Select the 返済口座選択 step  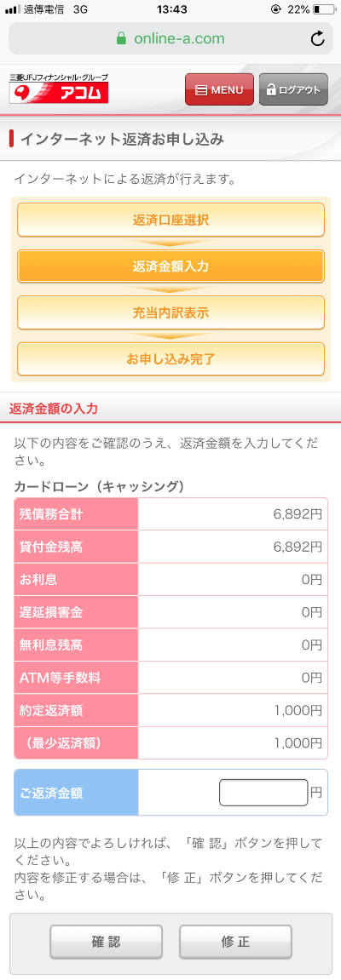point(170,220)
